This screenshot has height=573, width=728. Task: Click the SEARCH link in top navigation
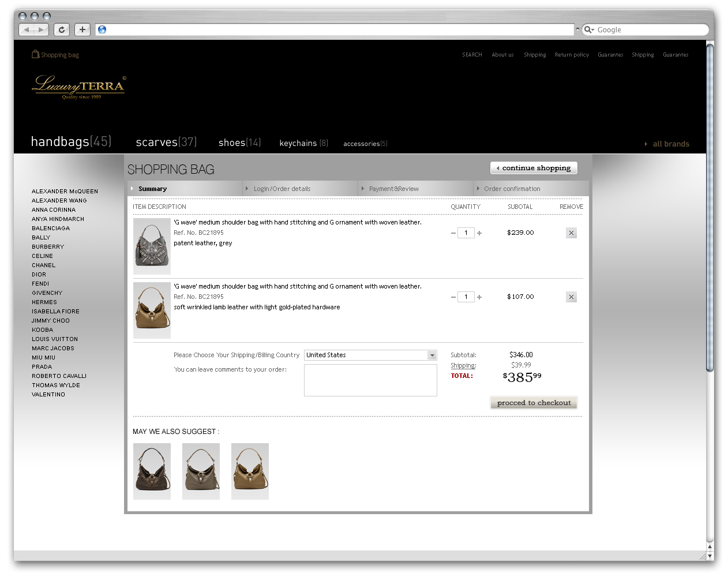pos(472,55)
